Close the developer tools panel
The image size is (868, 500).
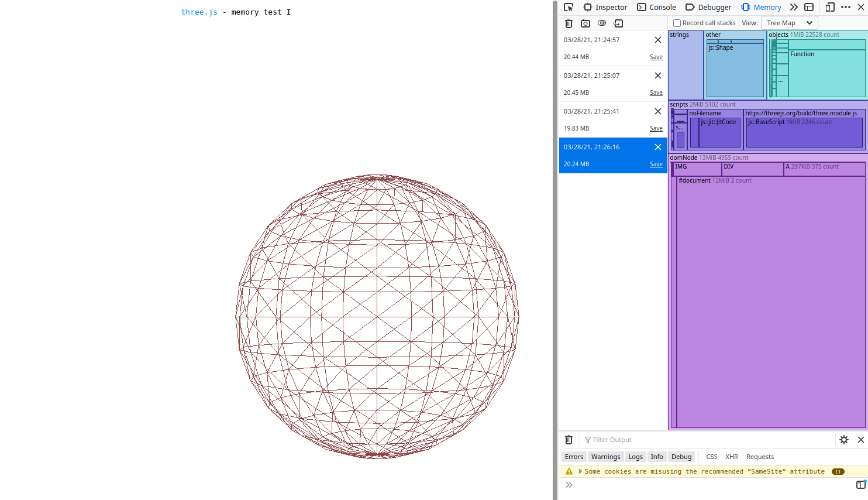point(861,7)
